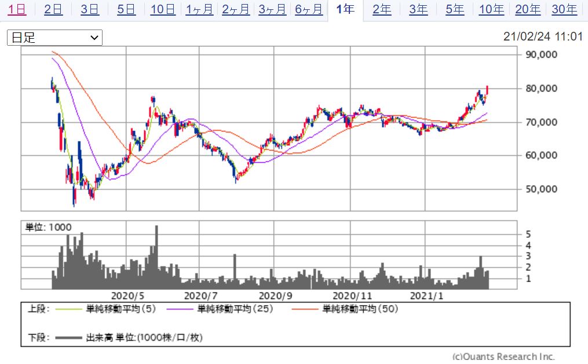
Task: Click the timestamp 21/02/24 11:01
Action: coord(543,36)
